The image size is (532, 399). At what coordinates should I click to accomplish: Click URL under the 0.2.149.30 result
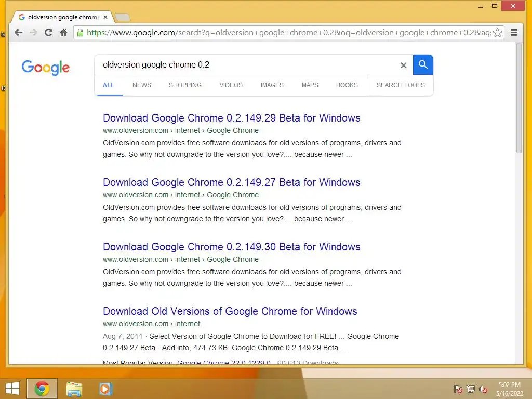point(180,260)
